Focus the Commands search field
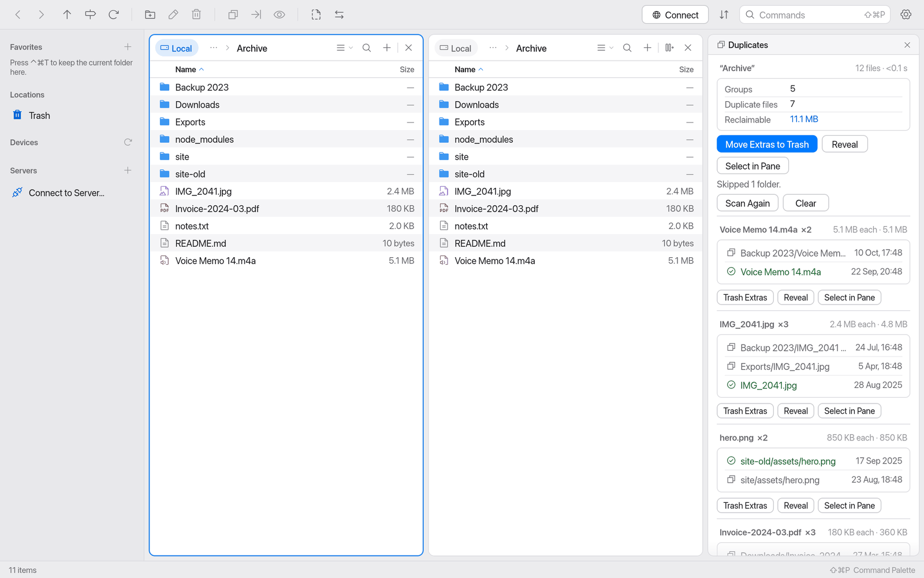This screenshot has height=578, width=924. pyautogui.click(x=814, y=15)
